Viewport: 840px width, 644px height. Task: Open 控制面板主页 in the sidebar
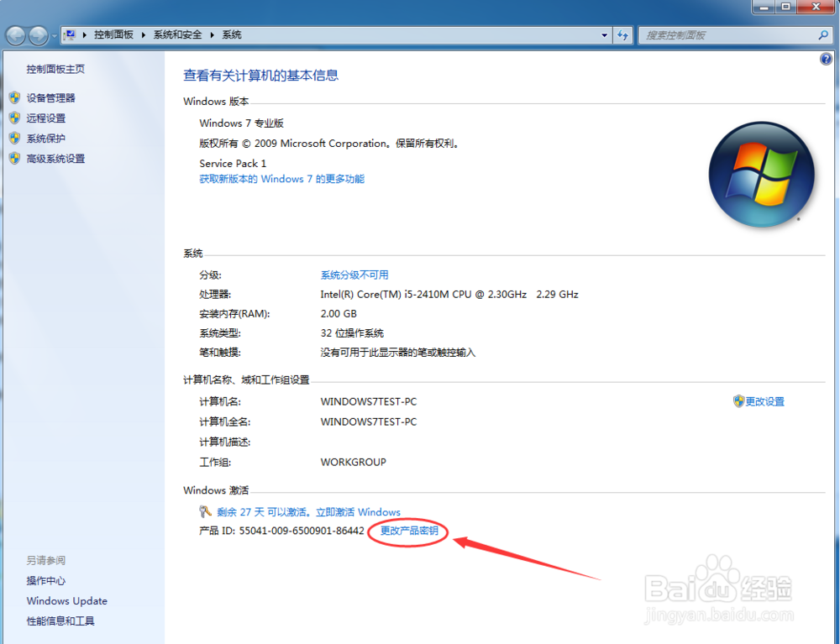point(55,69)
